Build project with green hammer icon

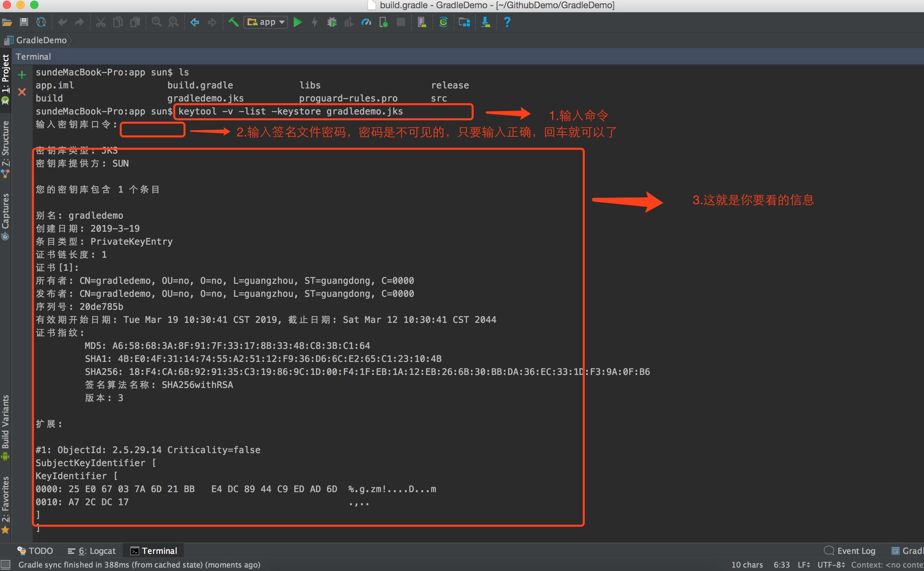[234, 22]
